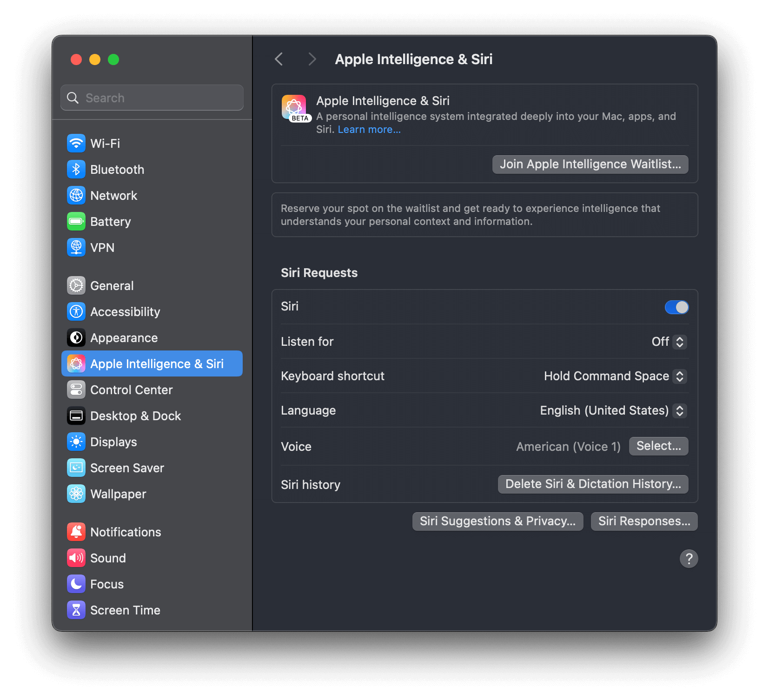
Task: Click the VPN globe icon
Action: pos(76,247)
